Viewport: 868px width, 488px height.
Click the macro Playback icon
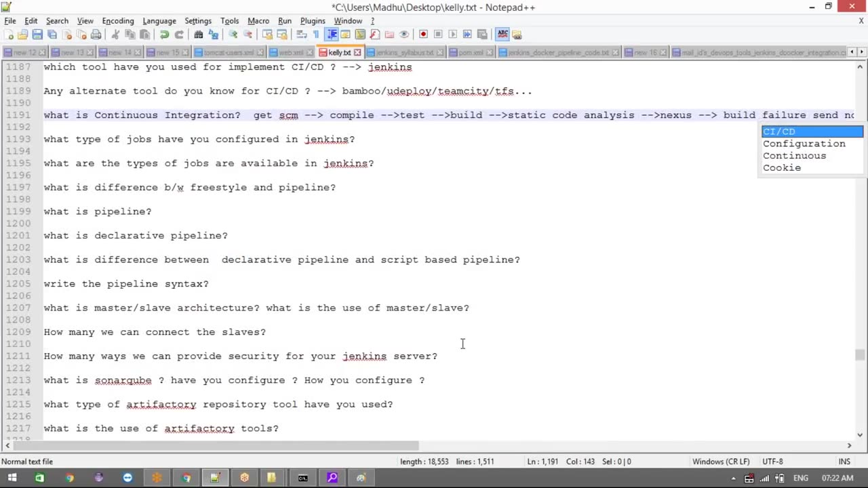(453, 35)
